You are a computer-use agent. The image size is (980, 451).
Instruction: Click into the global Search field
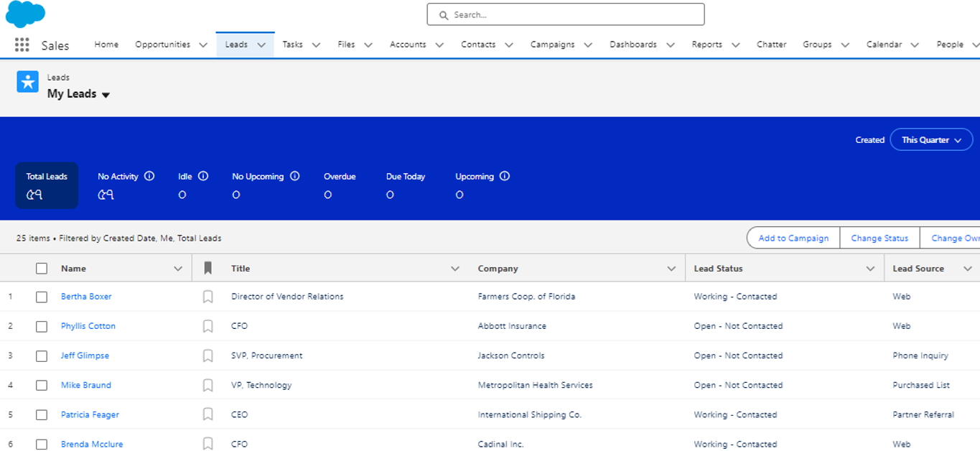566,14
